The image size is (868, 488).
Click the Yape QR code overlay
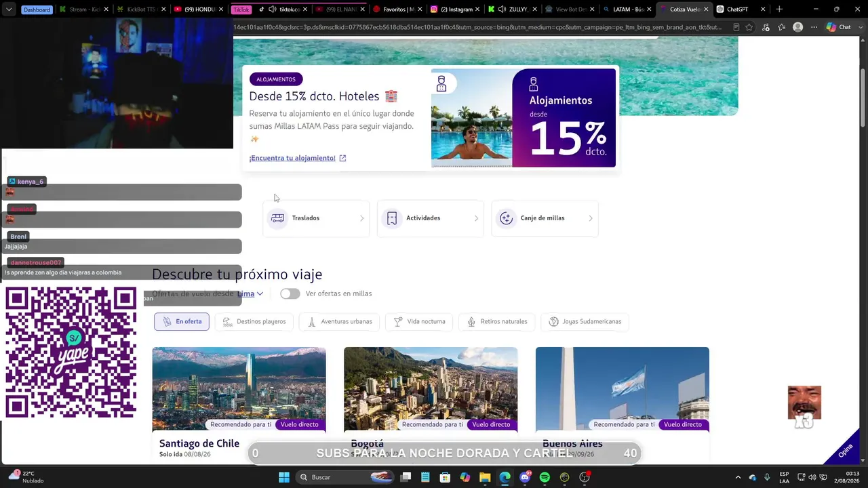click(71, 352)
